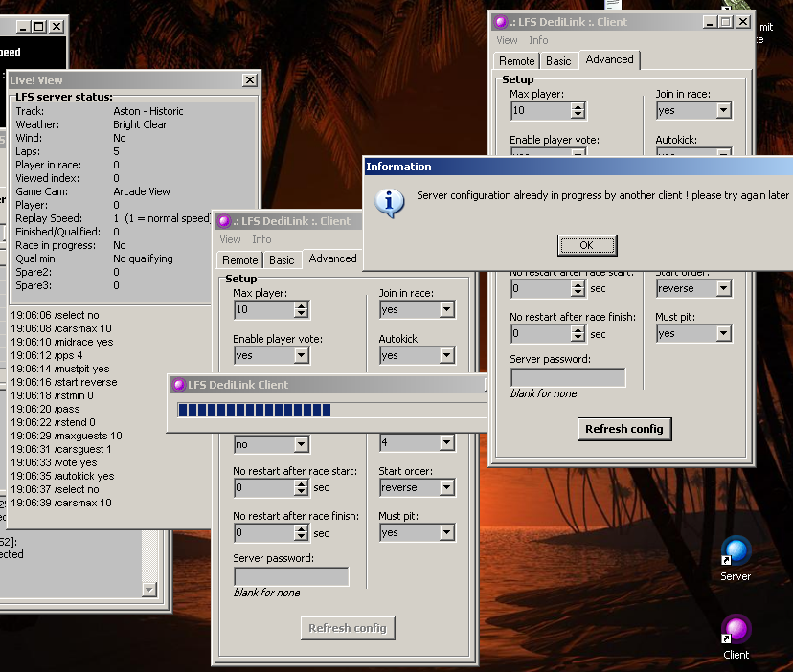Click No restart after race finish spinner, top-right window
The image size is (793, 672).
[x=578, y=334]
